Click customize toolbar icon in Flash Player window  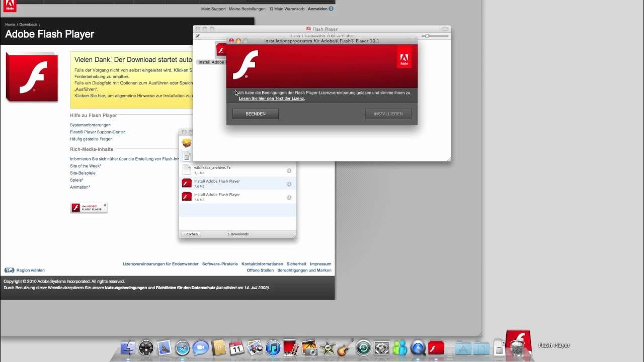coord(198,36)
